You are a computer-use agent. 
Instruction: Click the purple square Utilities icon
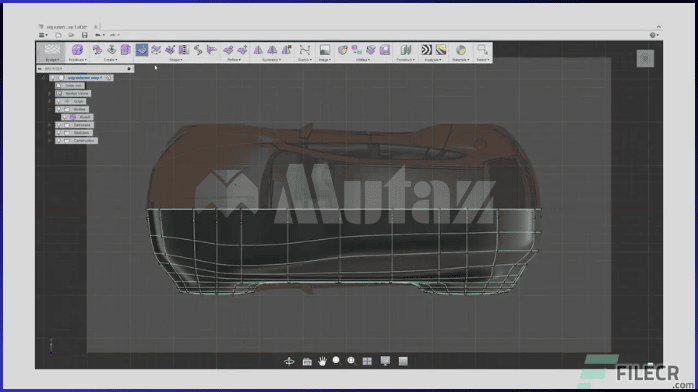385,50
